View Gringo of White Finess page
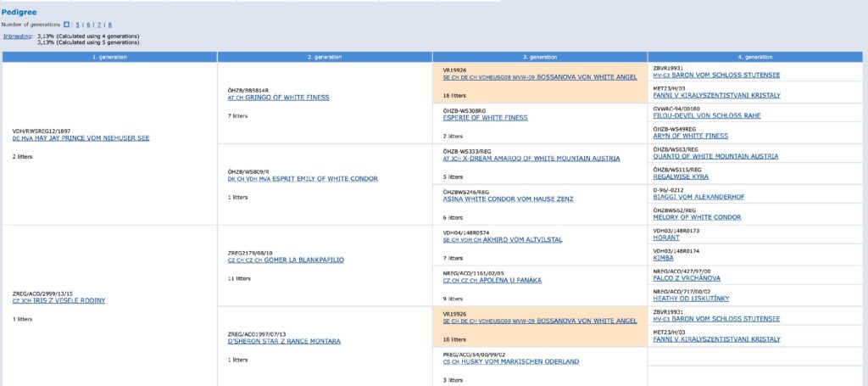The height and width of the screenshot is (386, 868). (x=281, y=98)
